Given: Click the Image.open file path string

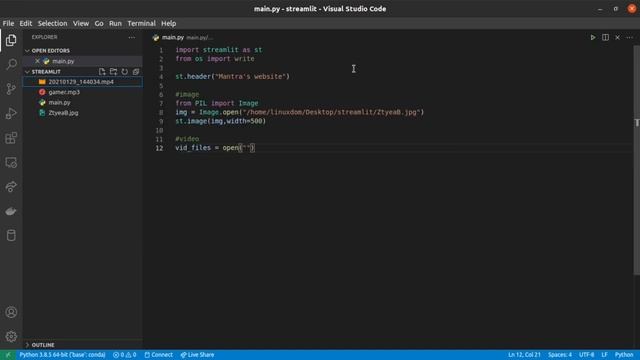Looking at the screenshot, I should (331, 112).
